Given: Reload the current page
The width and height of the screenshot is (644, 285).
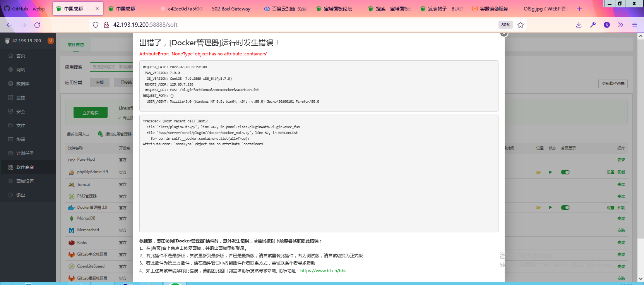Looking at the screenshot, I should point(37,25).
